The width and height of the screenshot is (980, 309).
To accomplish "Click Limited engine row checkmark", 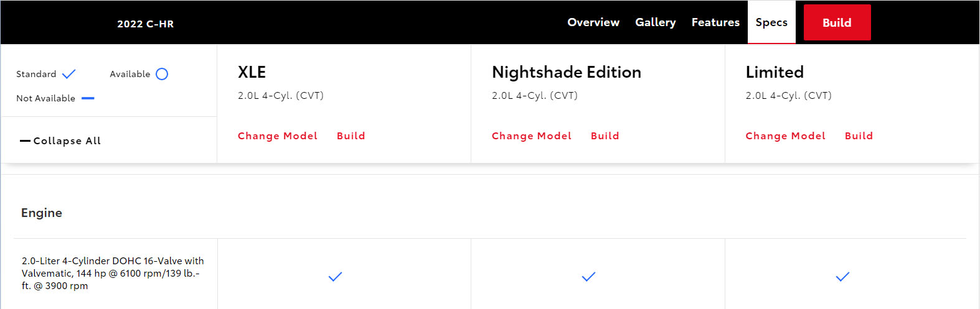I will tap(842, 277).
